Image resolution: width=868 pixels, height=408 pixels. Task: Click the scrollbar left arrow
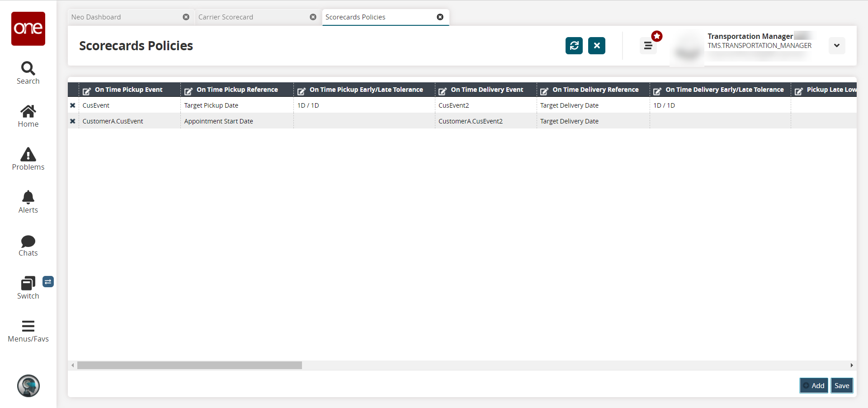[73, 365]
